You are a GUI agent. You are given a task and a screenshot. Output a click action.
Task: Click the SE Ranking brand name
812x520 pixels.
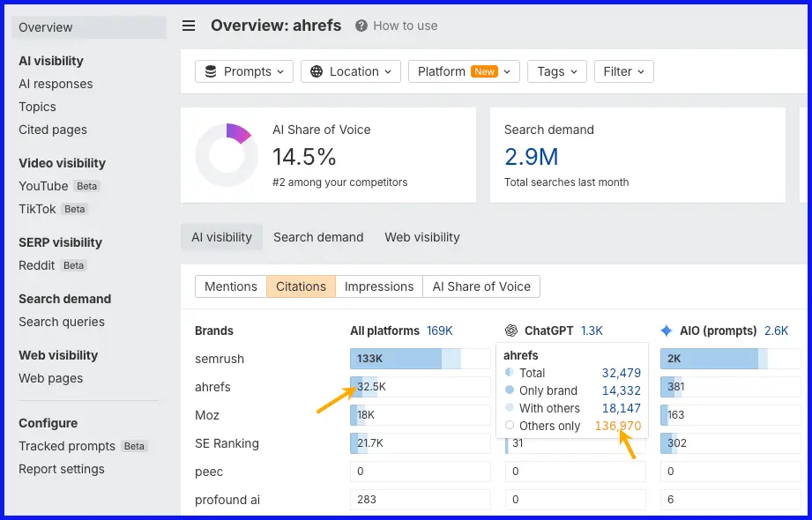tap(227, 443)
